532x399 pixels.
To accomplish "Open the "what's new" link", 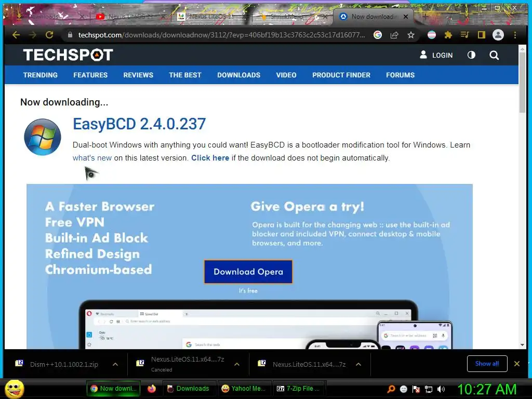I will coord(92,158).
